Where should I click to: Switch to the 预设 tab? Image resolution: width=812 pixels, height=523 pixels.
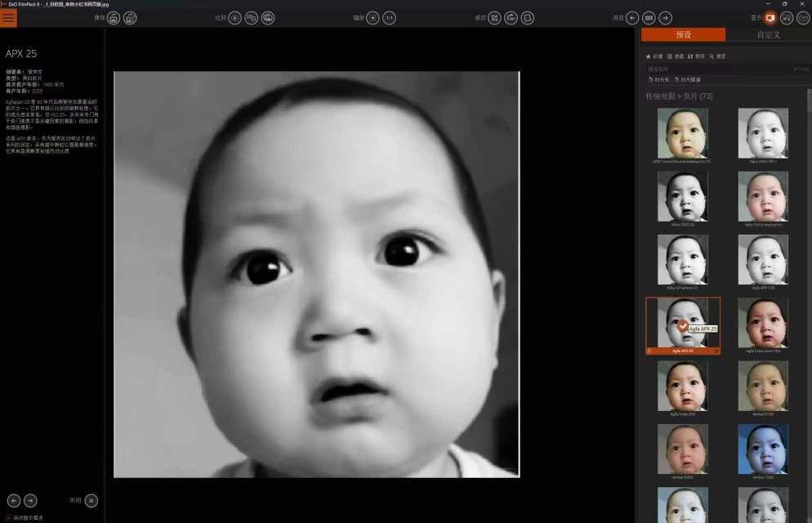(683, 34)
